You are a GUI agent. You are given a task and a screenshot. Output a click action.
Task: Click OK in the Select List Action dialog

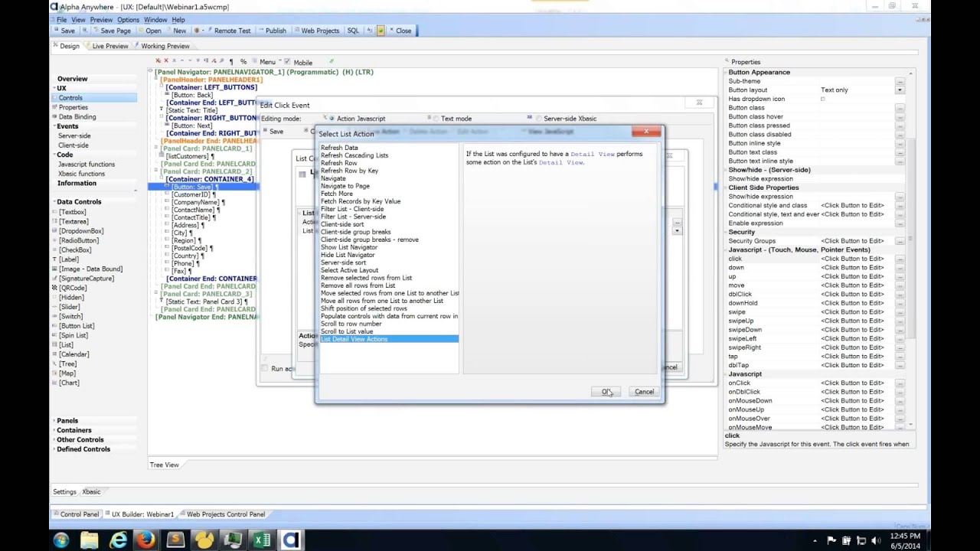(x=606, y=392)
